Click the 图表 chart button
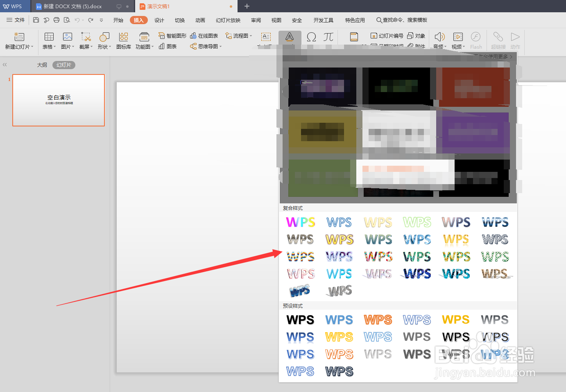566x392 pixels. click(168, 46)
